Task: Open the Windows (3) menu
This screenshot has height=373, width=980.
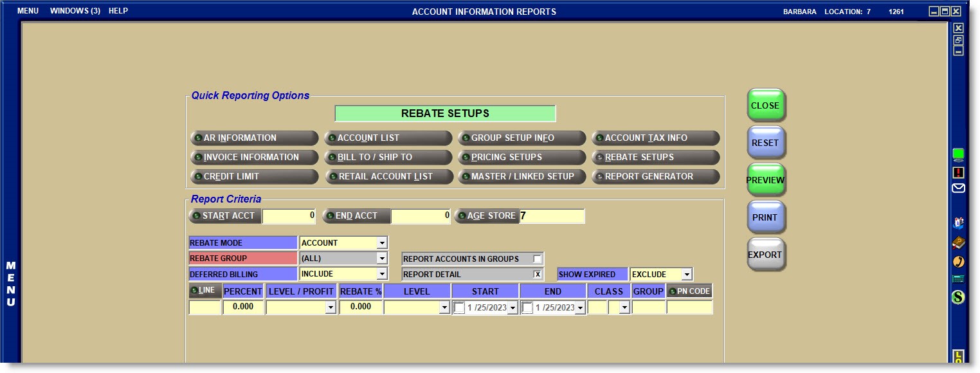Action: pos(75,12)
